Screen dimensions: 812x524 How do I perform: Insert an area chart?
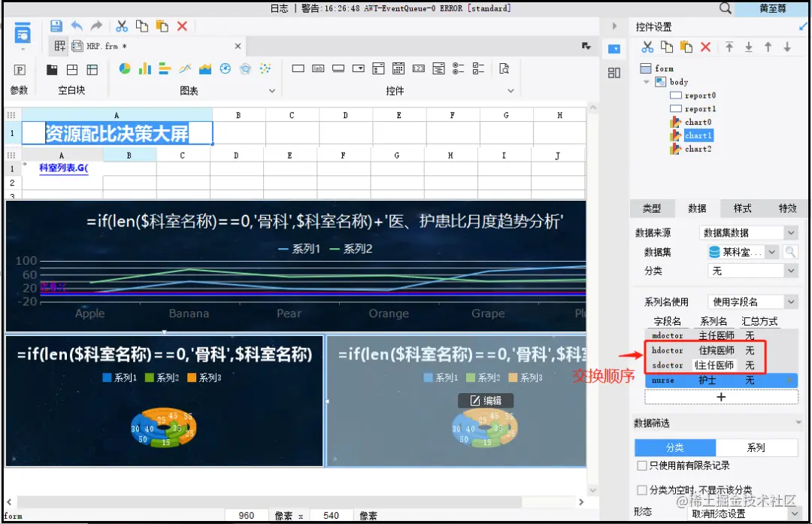click(205, 68)
